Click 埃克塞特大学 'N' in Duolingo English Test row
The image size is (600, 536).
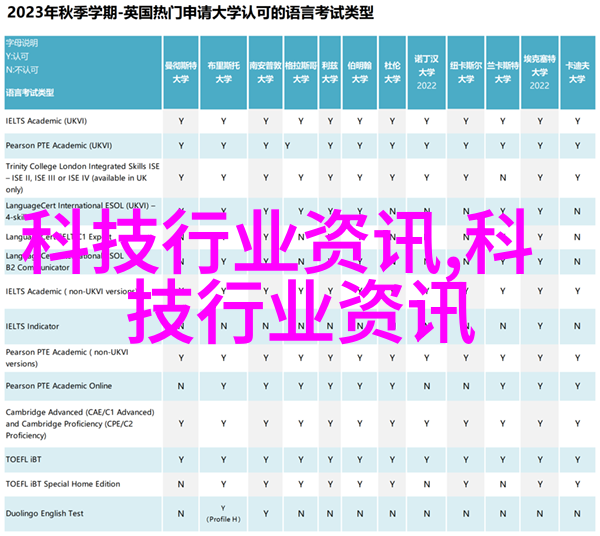(x=540, y=514)
